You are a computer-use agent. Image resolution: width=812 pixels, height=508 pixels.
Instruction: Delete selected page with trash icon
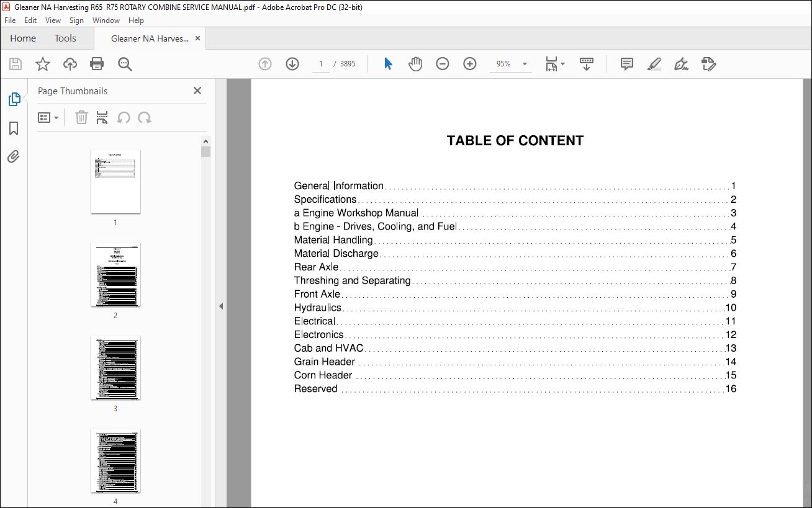click(x=81, y=117)
